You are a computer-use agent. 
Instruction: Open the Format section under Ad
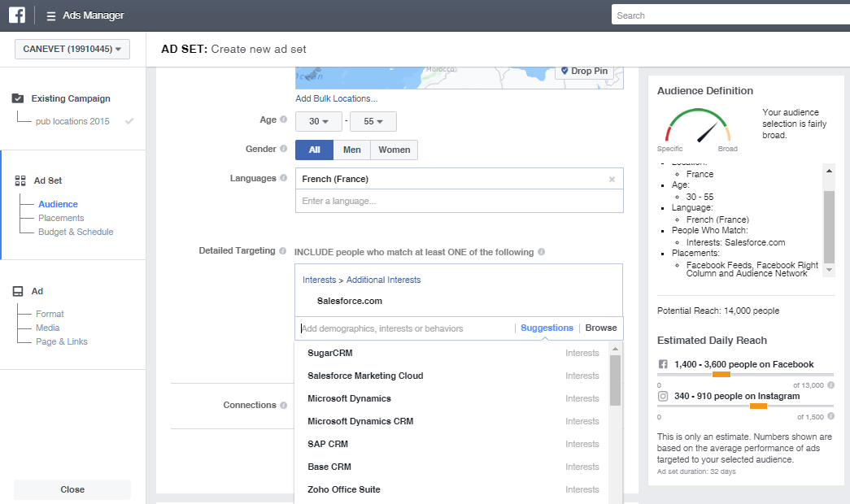click(x=50, y=314)
